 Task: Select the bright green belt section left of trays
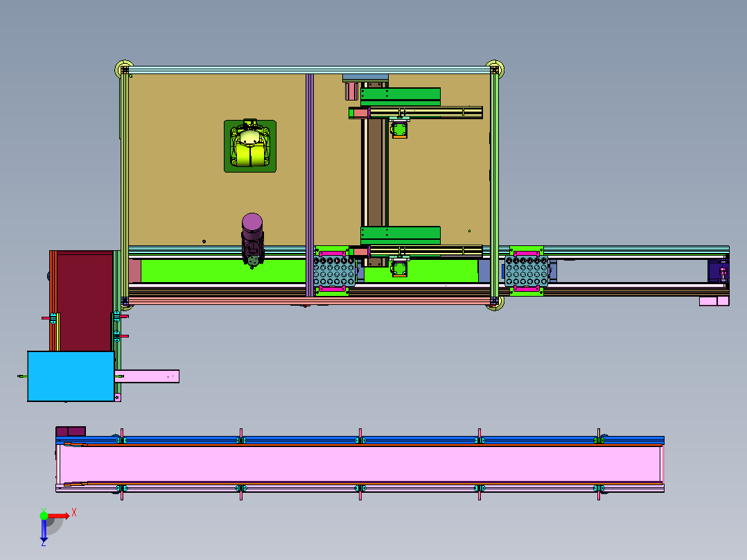pos(223,271)
